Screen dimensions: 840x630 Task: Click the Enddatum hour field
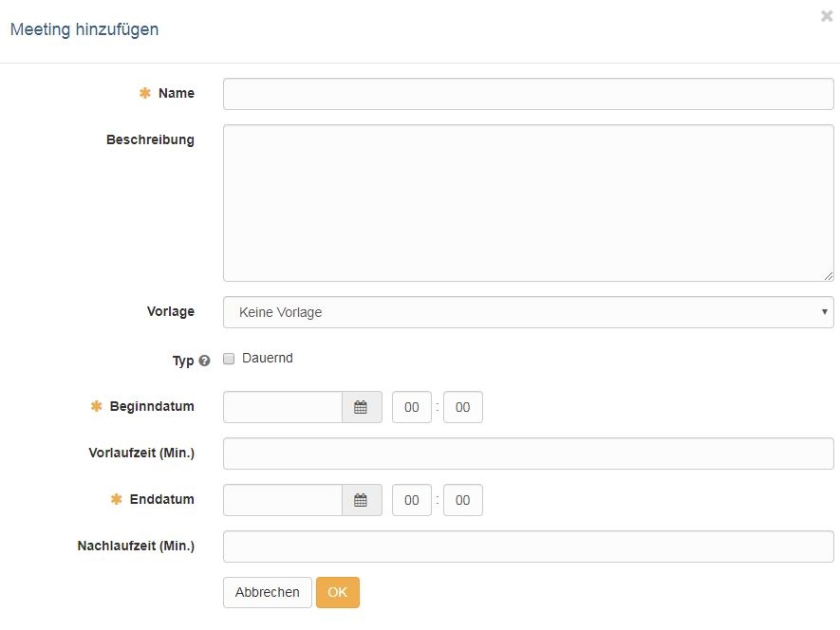(411, 500)
